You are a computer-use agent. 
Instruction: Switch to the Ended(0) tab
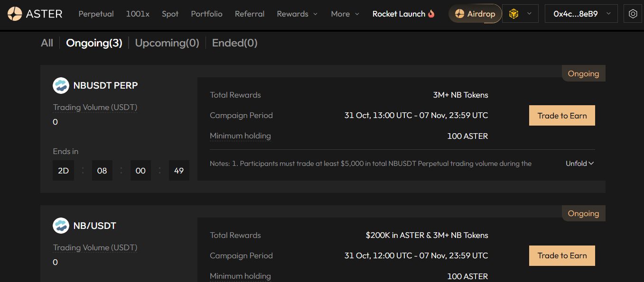(234, 43)
